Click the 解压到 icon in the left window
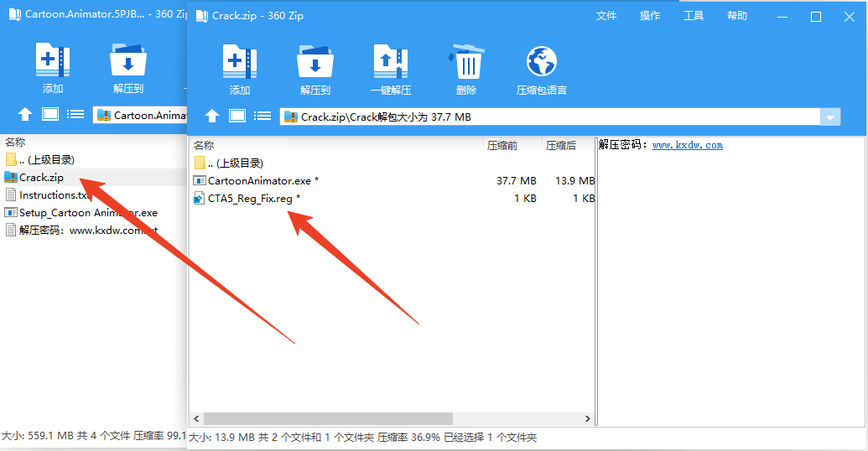868x451 pixels. [128, 62]
